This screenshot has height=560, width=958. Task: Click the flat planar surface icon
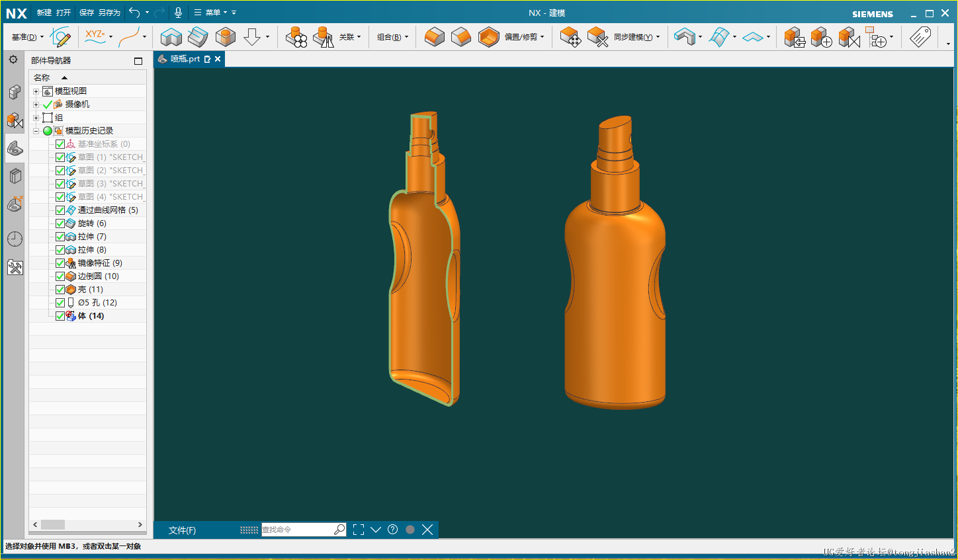click(753, 37)
